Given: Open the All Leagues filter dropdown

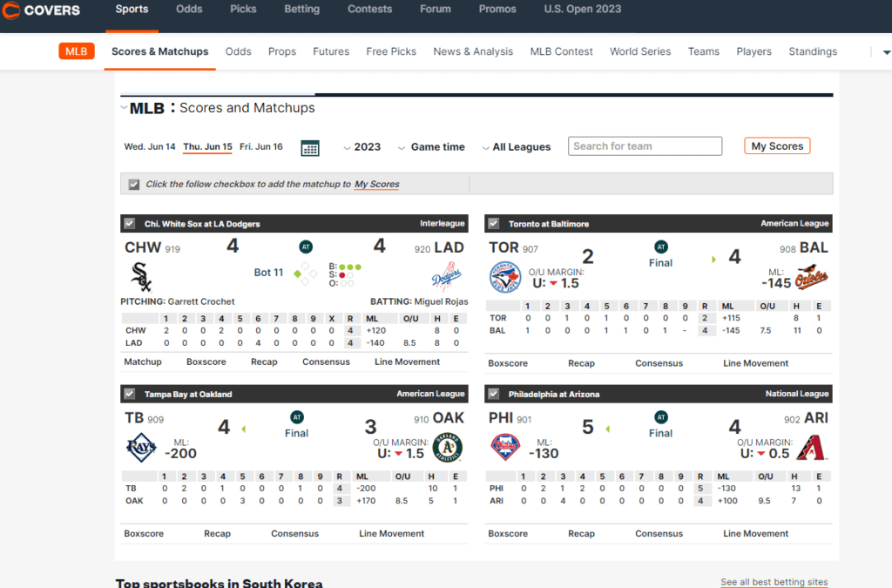Looking at the screenshot, I should [517, 146].
